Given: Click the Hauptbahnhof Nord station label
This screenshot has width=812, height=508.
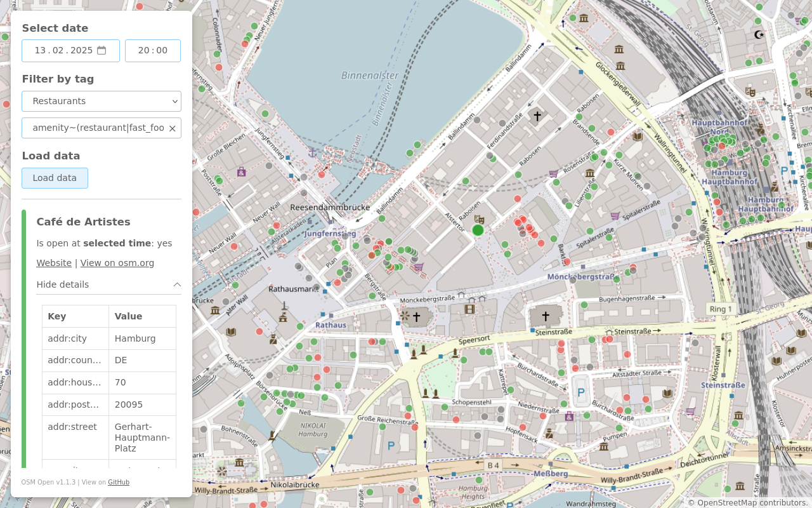Looking at the screenshot, I should [718, 127].
